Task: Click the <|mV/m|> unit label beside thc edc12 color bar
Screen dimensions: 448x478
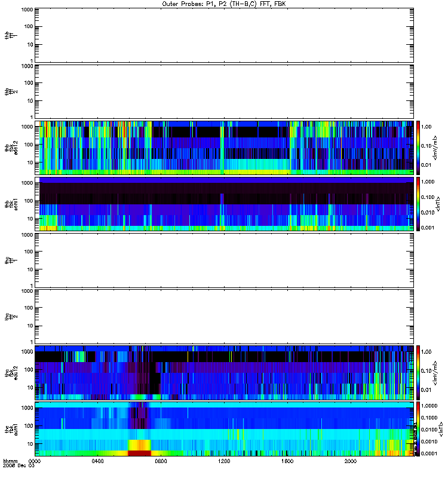Action: pos(435,373)
